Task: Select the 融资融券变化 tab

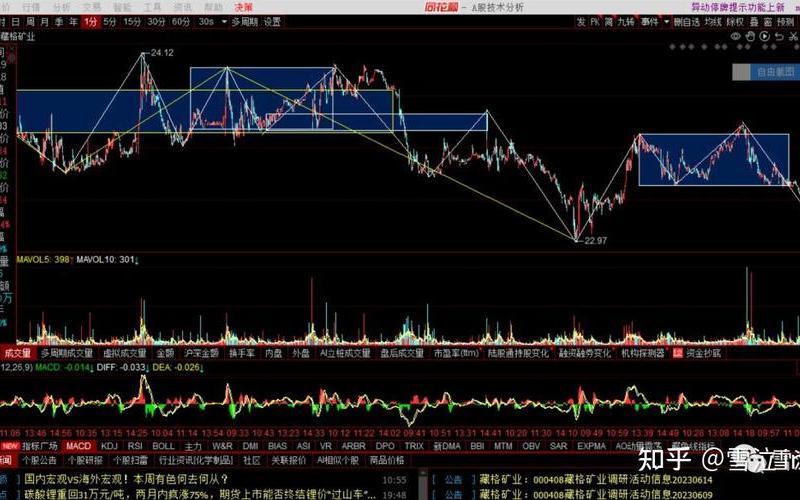Action: (x=585, y=353)
